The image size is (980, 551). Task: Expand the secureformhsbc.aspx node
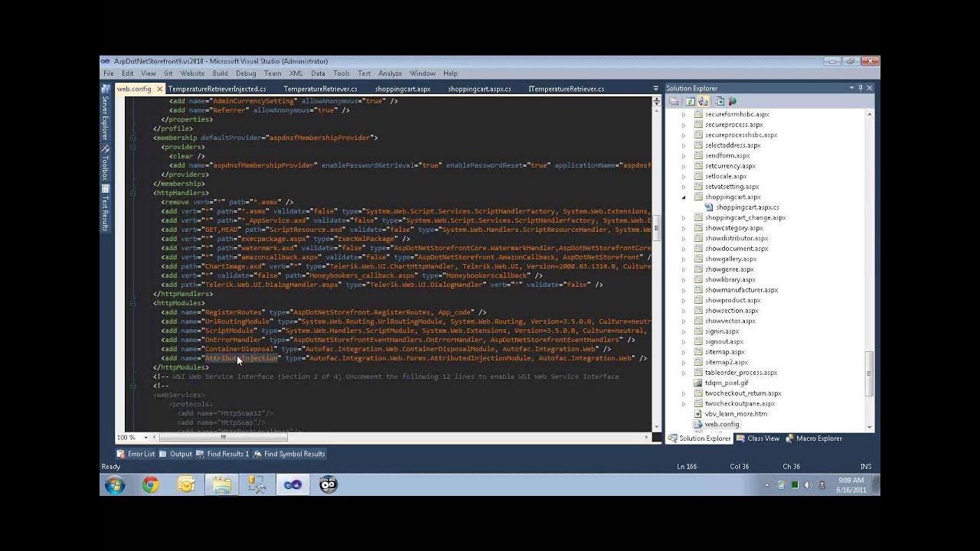[684, 114]
